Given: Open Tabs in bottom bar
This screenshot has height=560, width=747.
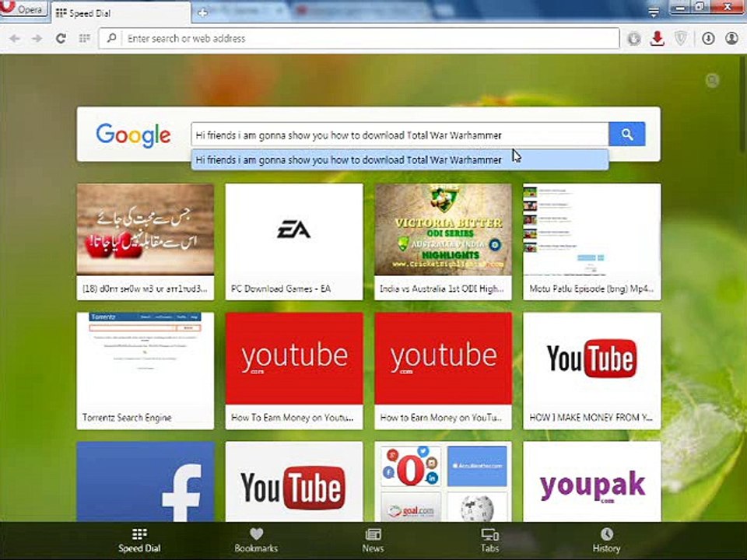Looking at the screenshot, I should [x=489, y=541].
